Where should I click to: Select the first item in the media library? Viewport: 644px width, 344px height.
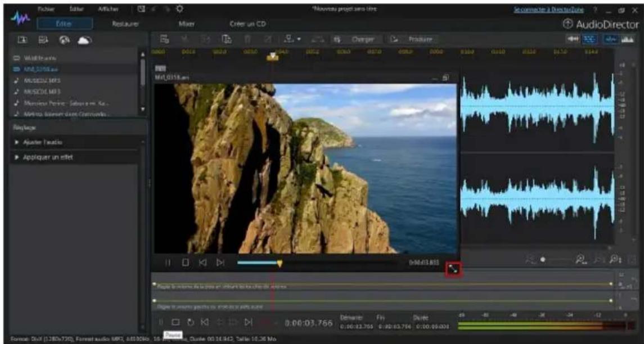74,58
